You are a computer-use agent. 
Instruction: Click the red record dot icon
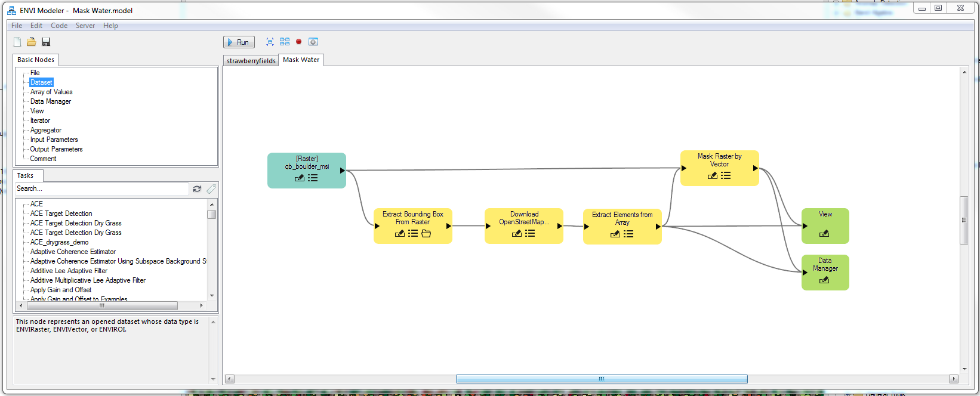298,42
